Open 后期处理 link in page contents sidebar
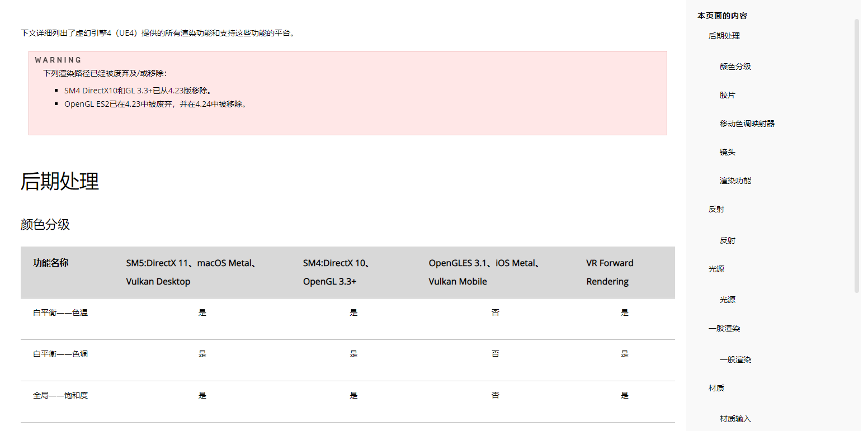The width and height of the screenshot is (868, 431). pos(724,36)
